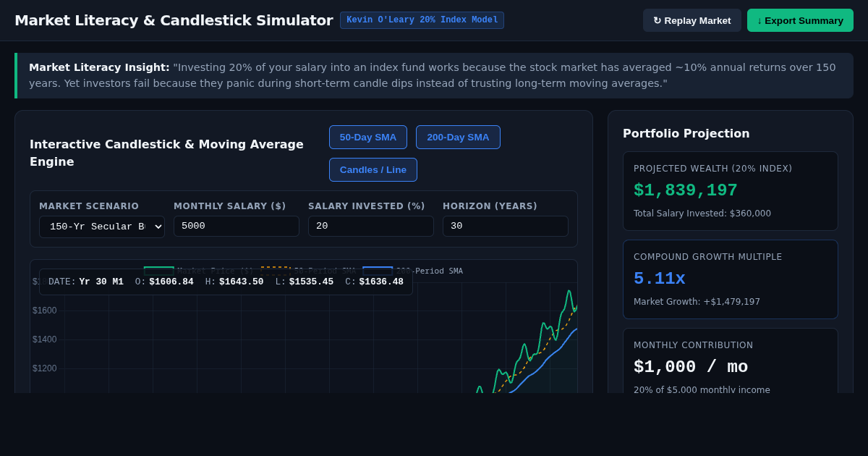
Task: Select the $1,000 / mo contribution value
Action: (691, 367)
